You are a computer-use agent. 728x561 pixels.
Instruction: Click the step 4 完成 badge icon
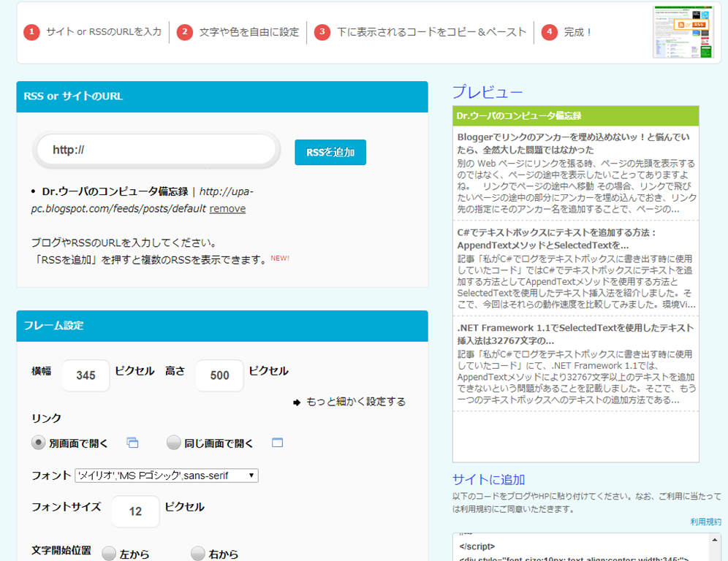click(550, 32)
